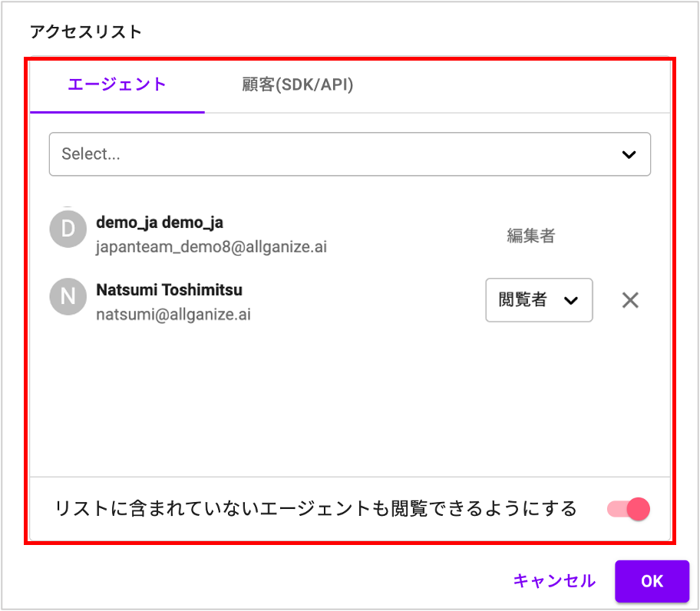Click the email japanteam_demo8@allganize.ai

coord(213,246)
